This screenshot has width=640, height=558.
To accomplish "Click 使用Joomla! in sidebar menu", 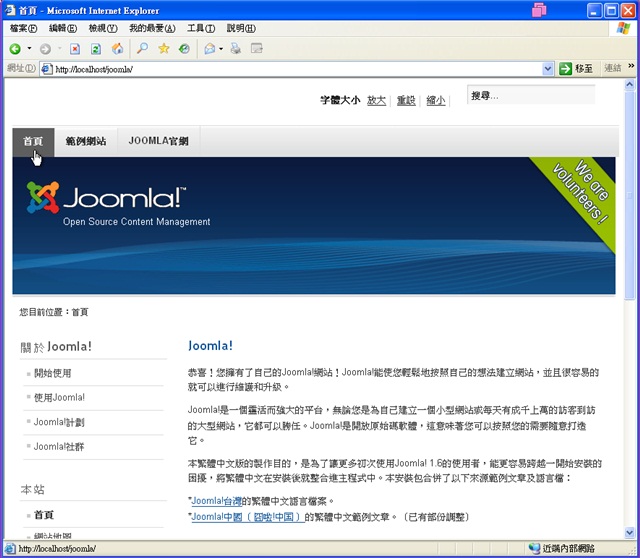I will [60, 398].
